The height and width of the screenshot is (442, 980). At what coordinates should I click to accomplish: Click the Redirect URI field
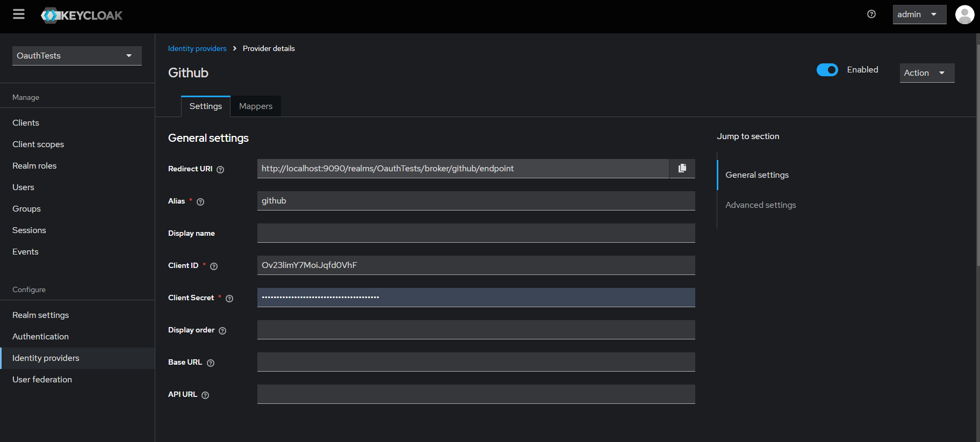tap(463, 169)
